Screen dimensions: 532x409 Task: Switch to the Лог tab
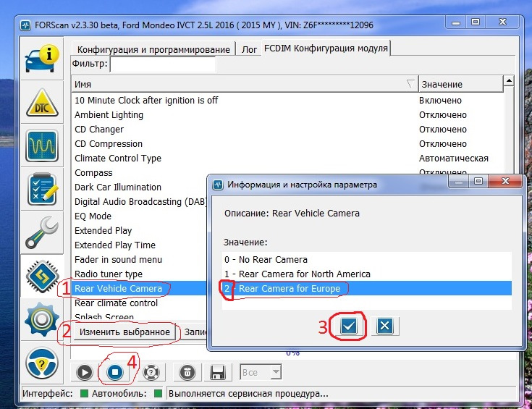coord(249,49)
